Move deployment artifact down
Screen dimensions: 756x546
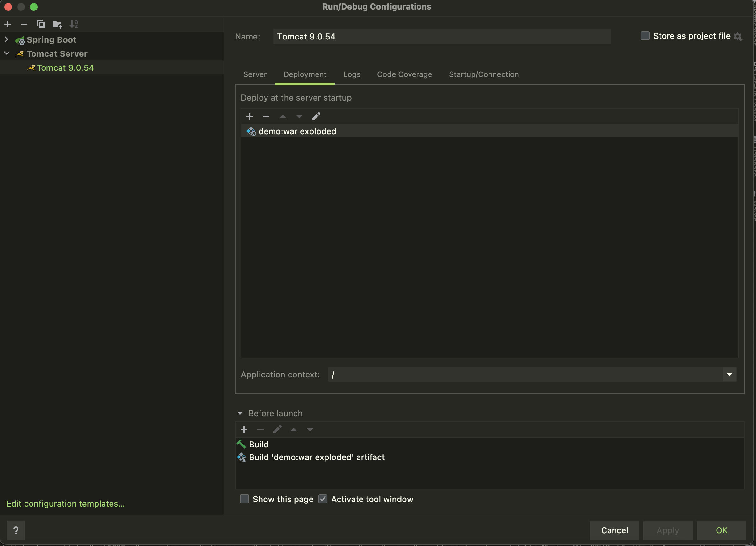[x=299, y=116]
